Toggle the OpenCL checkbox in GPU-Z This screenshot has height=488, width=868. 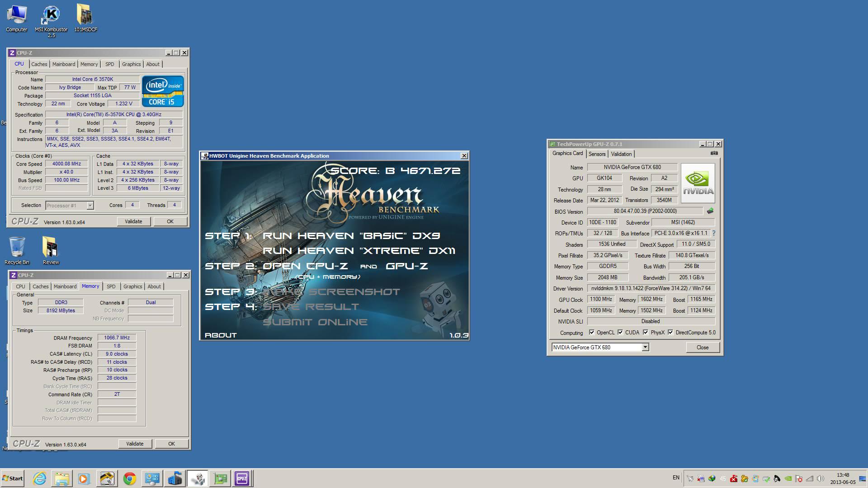coord(592,332)
